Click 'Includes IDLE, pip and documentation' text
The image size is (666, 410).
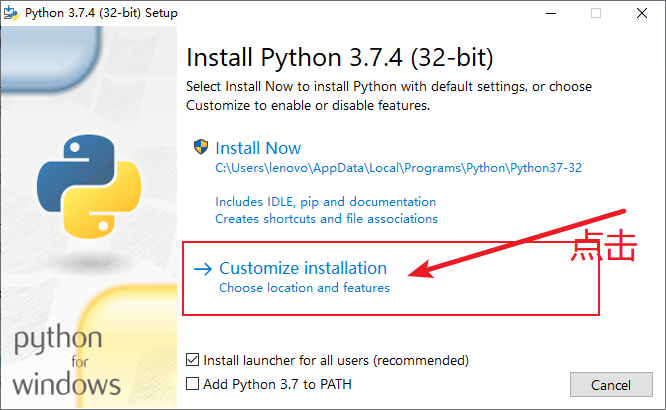325,202
